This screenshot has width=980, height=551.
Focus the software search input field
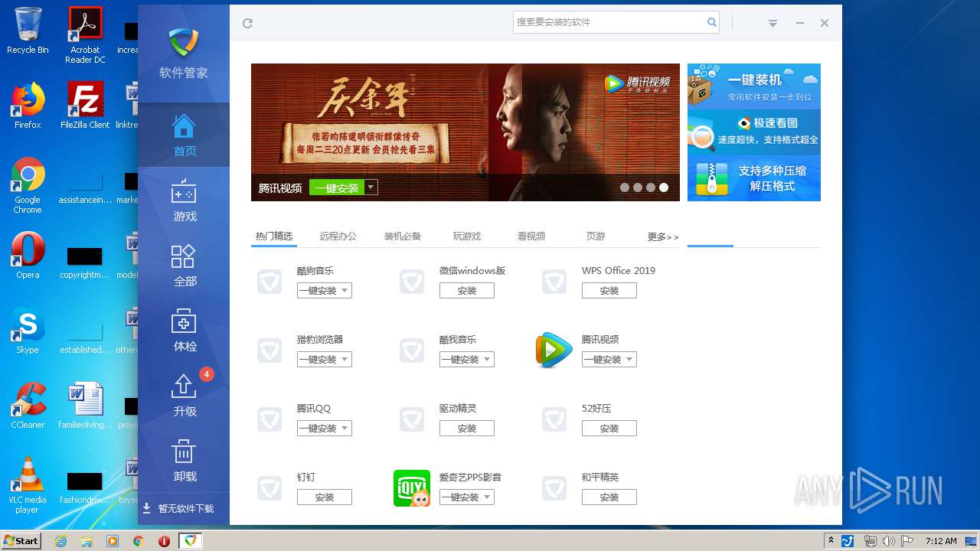[x=609, y=22]
